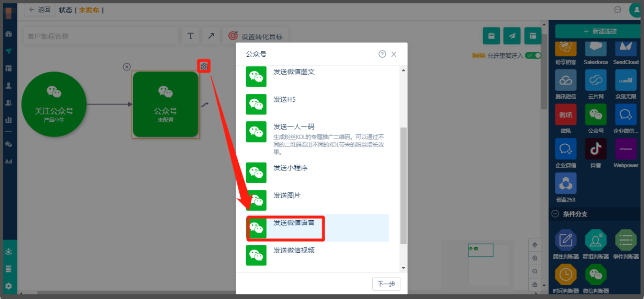Choose the 发送小程序 option

click(317, 173)
